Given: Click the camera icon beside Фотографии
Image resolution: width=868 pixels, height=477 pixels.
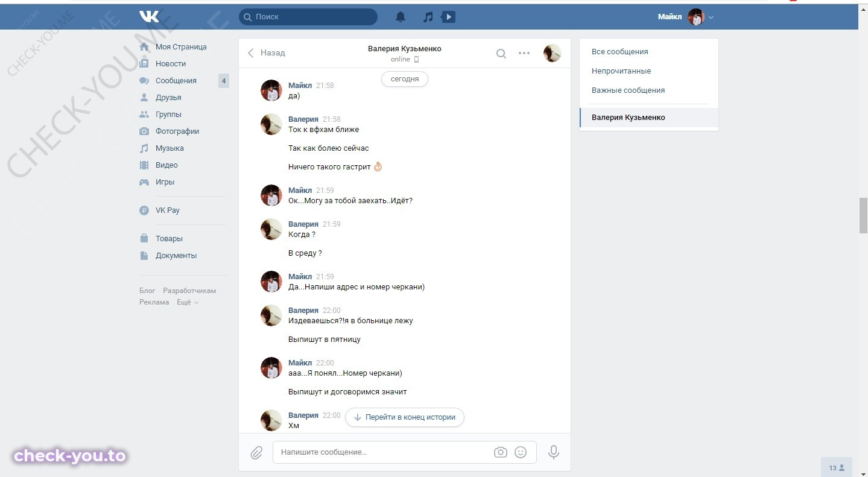Looking at the screenshot, I should point(144,131).
